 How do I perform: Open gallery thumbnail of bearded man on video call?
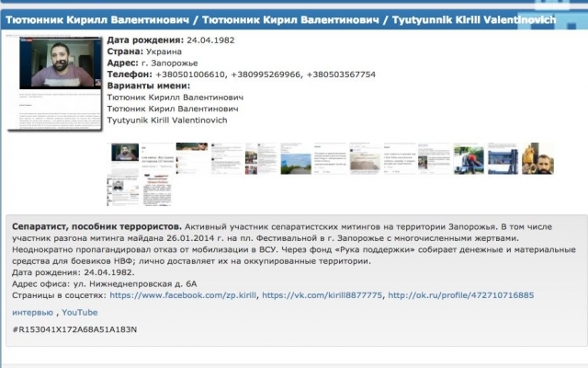(x=122, y=157)
